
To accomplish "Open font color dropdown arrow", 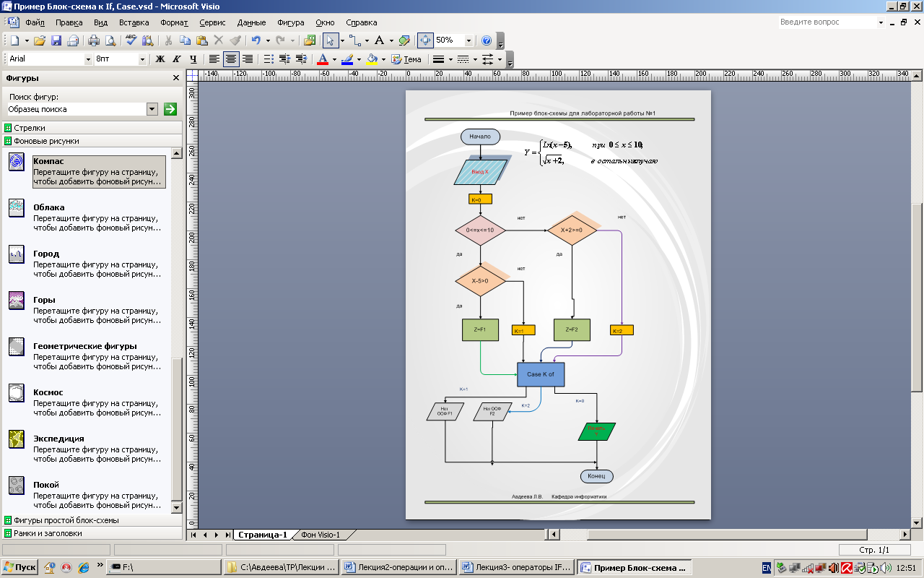I will [x=334, y=59].
